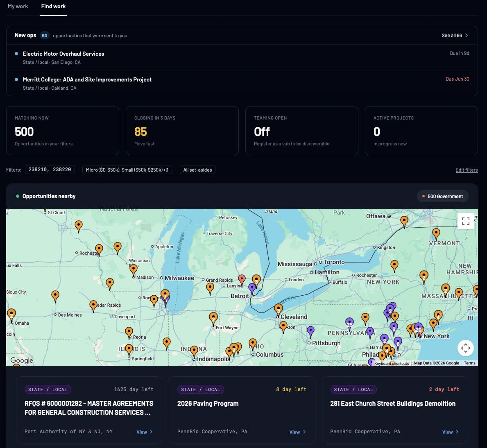Open the Teaming Open Off card

click(x=301, y=130)
